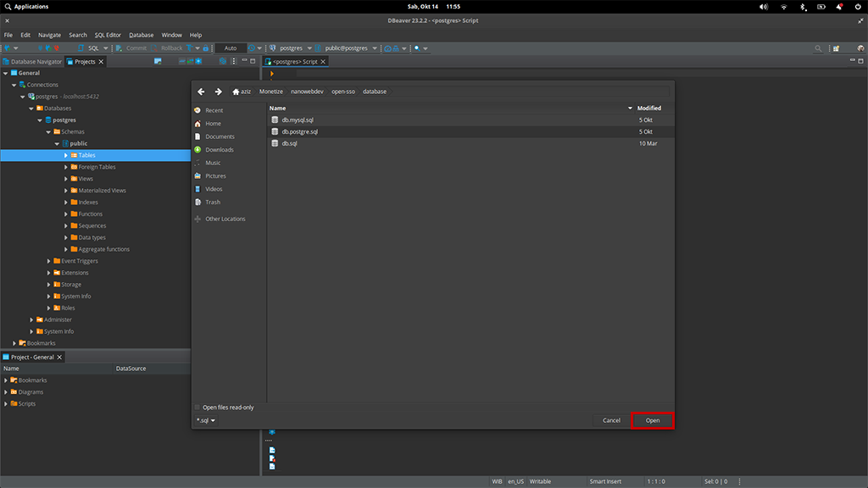
Task: Open the *.sql file filter dropdown
Action: pyautogui.click(x=206, y=420)
